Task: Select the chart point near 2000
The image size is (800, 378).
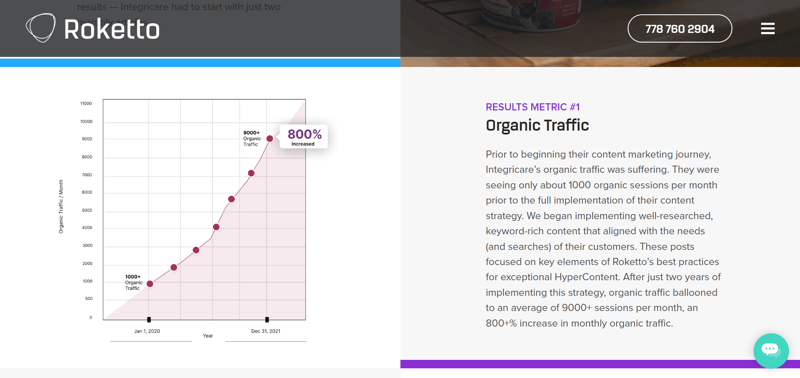Action: pyautogui.click(x=173, y=267)
